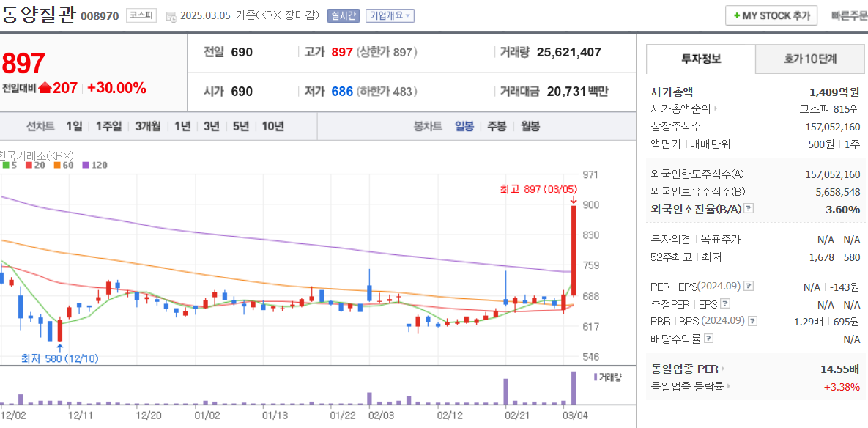Viewport: 868px width, 428px height.
Task: Click the 동양철관 stock name heading
Action: (x=37, y=15)
